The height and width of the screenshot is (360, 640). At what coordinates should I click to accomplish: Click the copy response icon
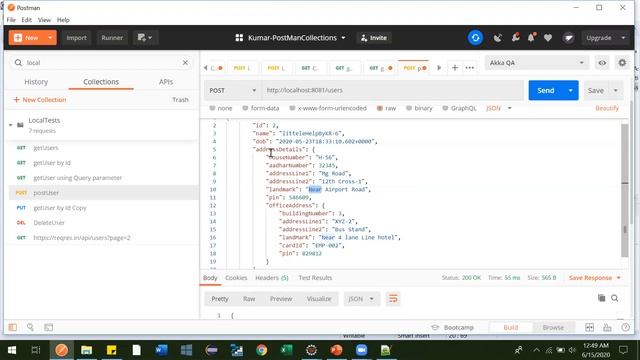tap(601, 298)
